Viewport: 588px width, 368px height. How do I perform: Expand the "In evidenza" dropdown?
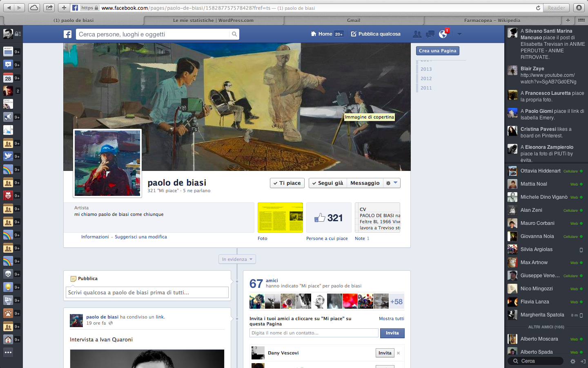click(x=237, y=259)
